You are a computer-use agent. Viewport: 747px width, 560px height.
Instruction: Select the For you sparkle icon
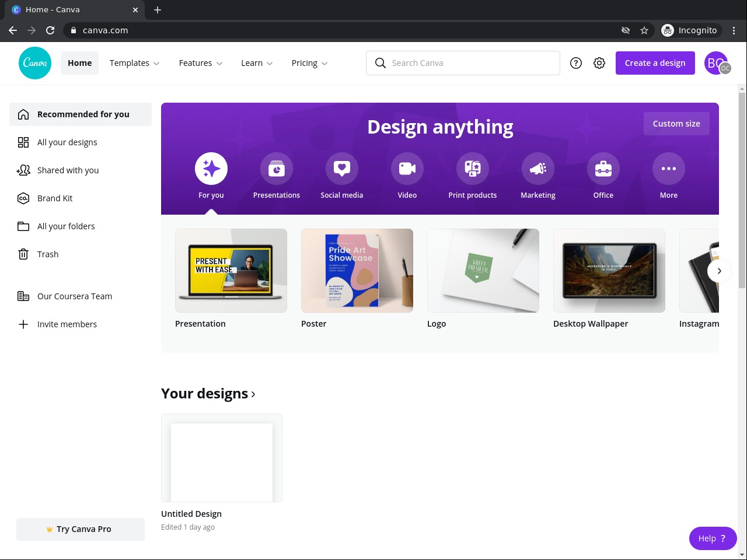coord(211,169)
